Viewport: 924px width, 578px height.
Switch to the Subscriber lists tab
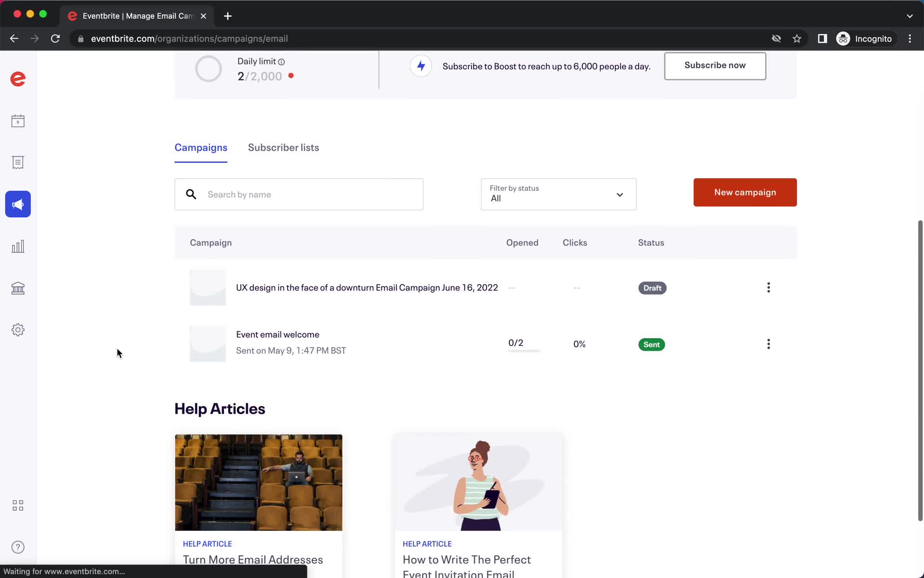coord(283,148)
